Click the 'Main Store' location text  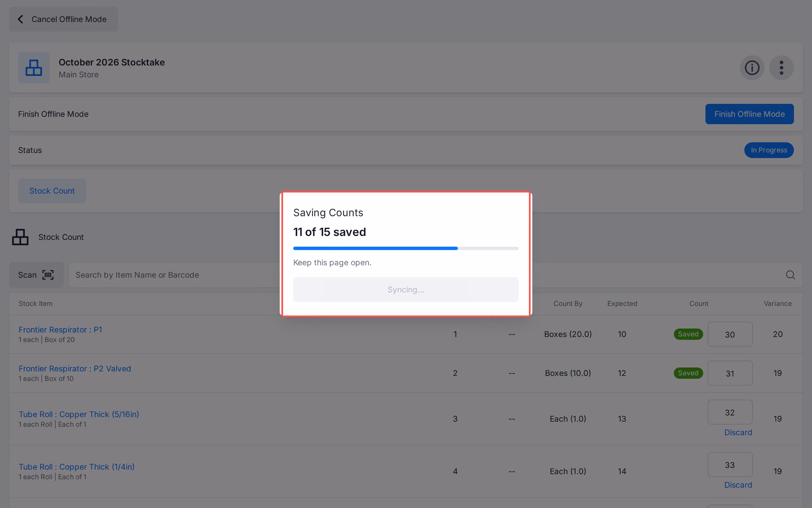click(78, 75)
